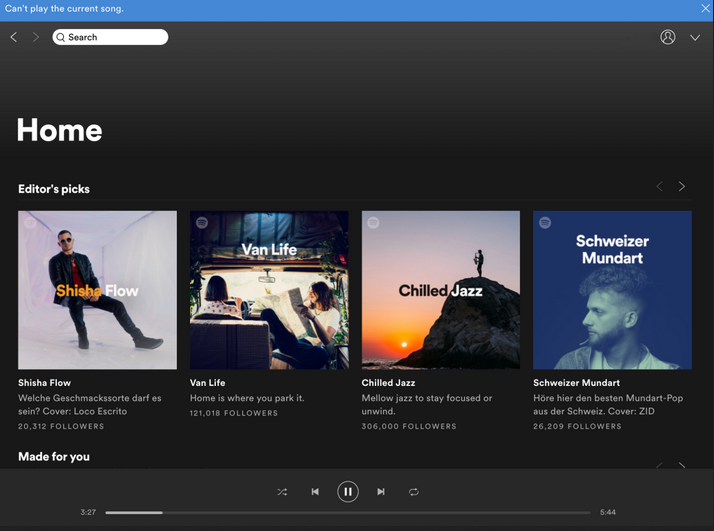Click "20,312 FOLLOWERS" under Shisha Flow
The width and height of the screenshot is (714, 531).
(61, 426)
